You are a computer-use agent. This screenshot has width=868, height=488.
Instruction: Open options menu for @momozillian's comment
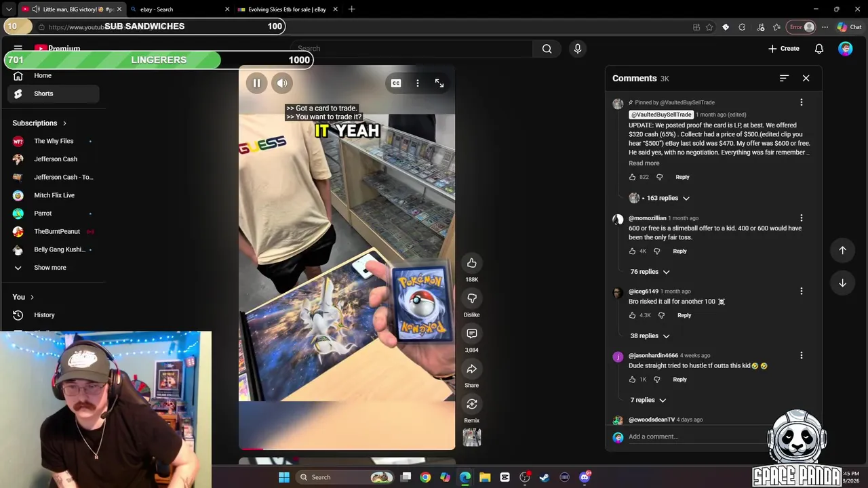point(801,218)
